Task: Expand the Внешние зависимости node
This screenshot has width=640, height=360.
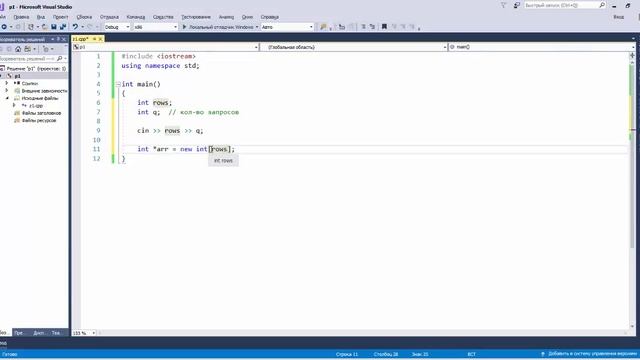Action: 7,91
